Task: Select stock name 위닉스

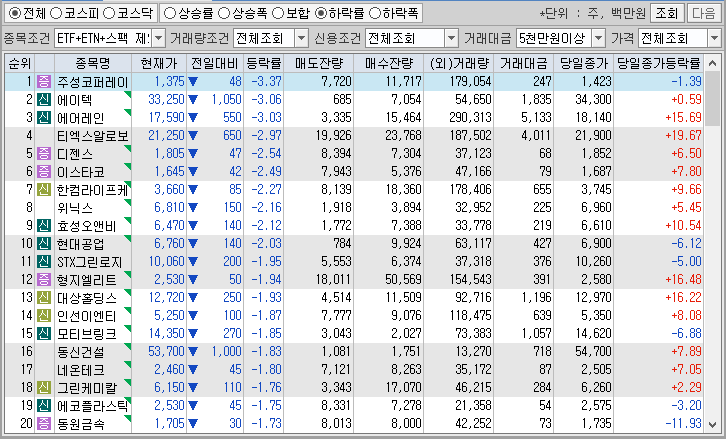Action: point(75,207)
